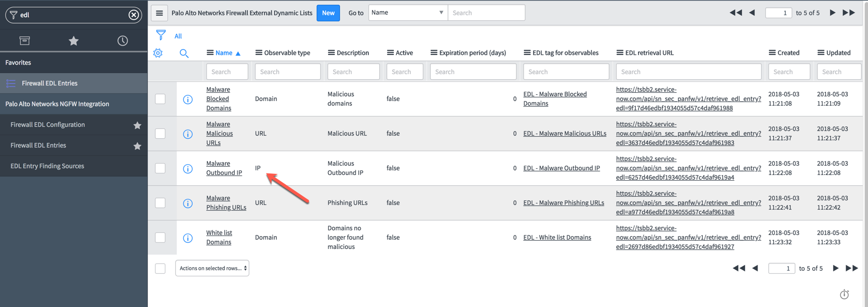Focus the Description column search box
Screen dimensions: 868x307
(353, 72)
